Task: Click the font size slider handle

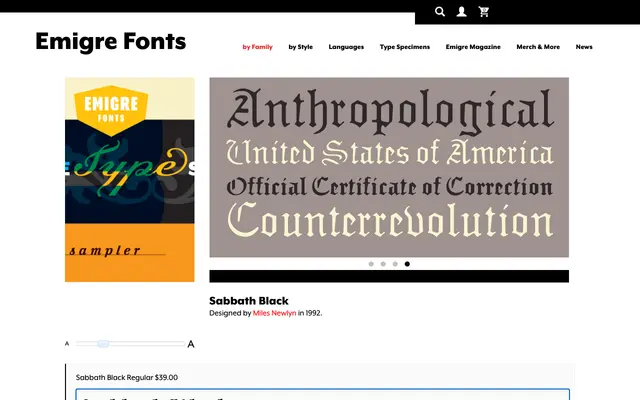Action: [103, 344]
